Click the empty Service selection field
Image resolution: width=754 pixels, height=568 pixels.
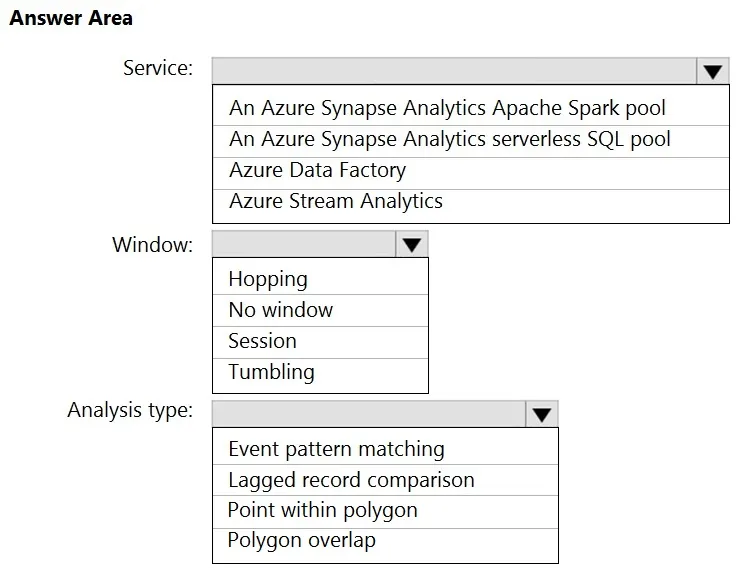(454, 72)
